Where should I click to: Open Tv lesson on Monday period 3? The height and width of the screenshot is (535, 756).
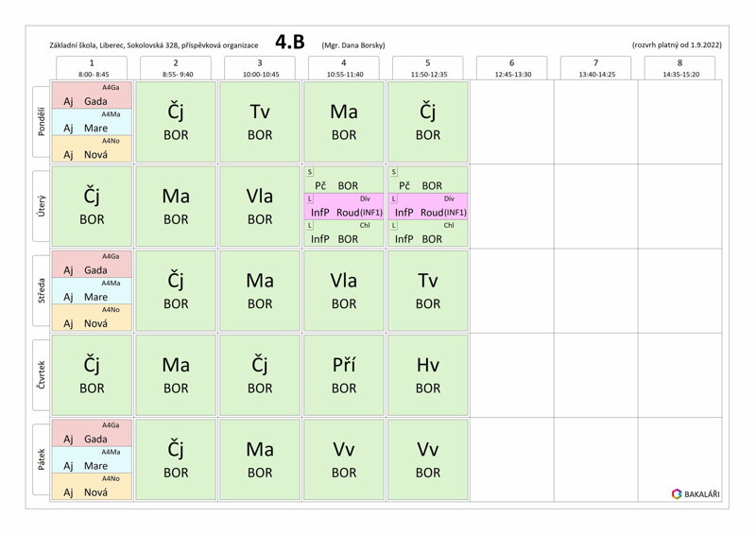point(260,122)
